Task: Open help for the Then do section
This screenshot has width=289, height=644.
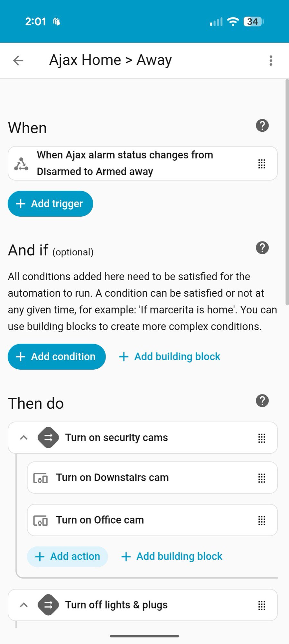Action: click(262, 401)
